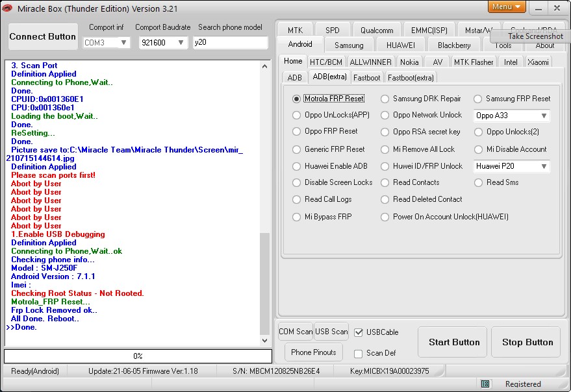Open the orange Menu button

(x=507, y=6)
